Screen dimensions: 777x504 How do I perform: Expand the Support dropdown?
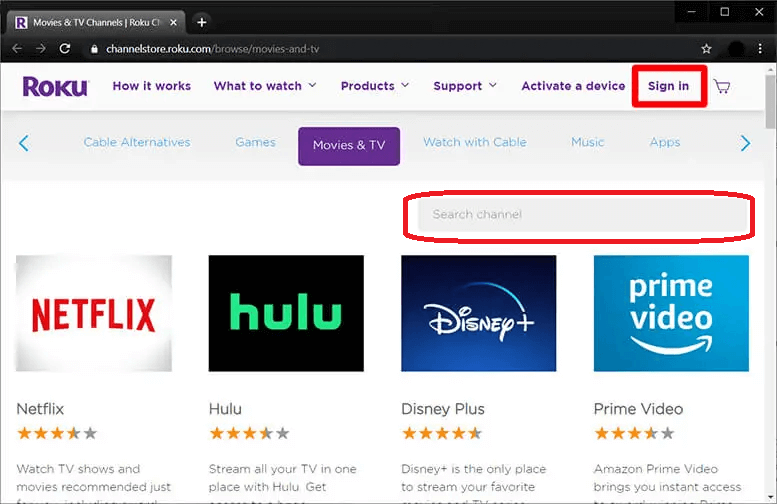[465, 86]
